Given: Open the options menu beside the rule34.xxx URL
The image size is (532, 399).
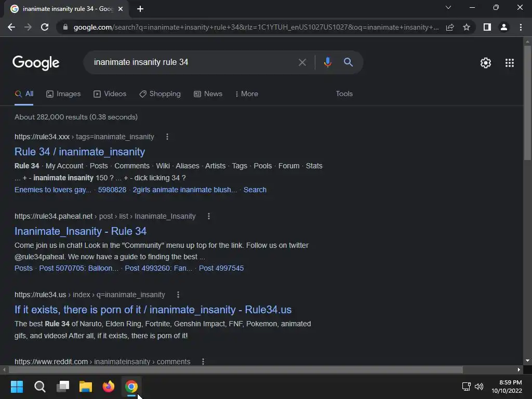Looking at the screenshot, I should pyautogui.click(x=167, y=137).
